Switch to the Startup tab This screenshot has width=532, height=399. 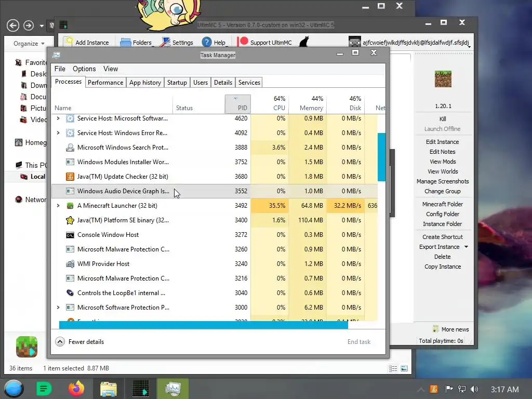177,83
